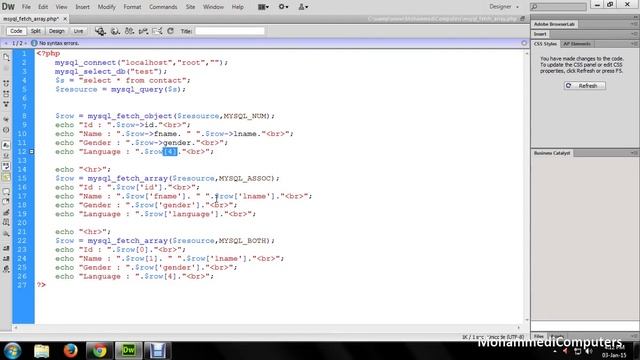640x360 pixels.
Task: Toggle Live view
Action: [x=78, y=31]
